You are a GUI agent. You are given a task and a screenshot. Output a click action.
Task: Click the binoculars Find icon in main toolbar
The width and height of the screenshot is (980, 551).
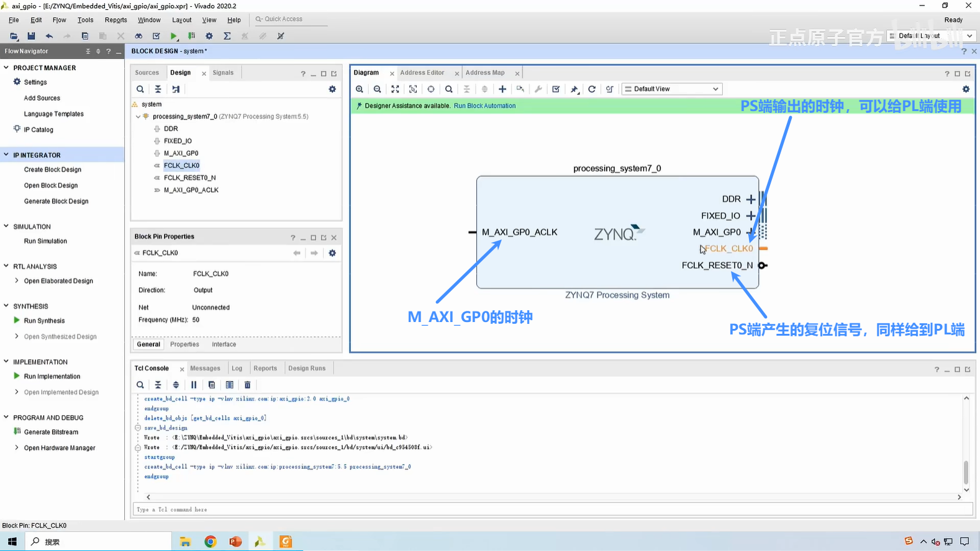(x=138, y=36)
